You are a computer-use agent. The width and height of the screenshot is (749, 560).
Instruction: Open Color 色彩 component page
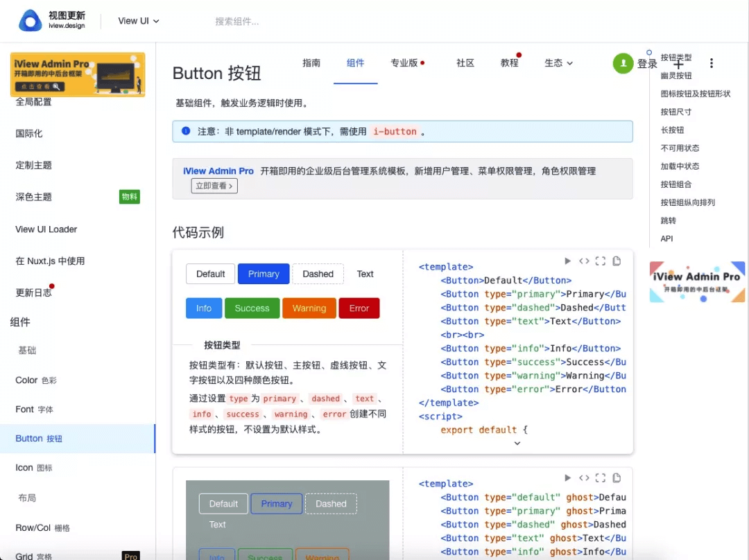coord(36,380)
